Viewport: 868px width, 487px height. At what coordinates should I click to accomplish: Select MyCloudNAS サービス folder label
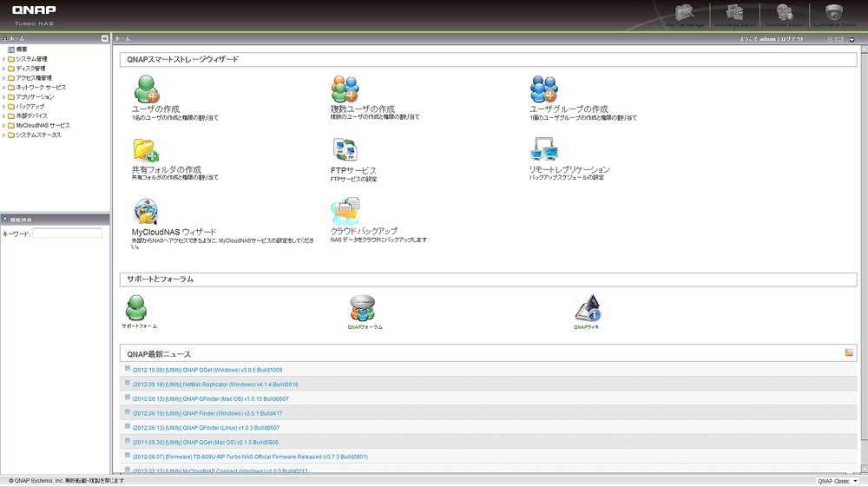[x=43, y=126]
